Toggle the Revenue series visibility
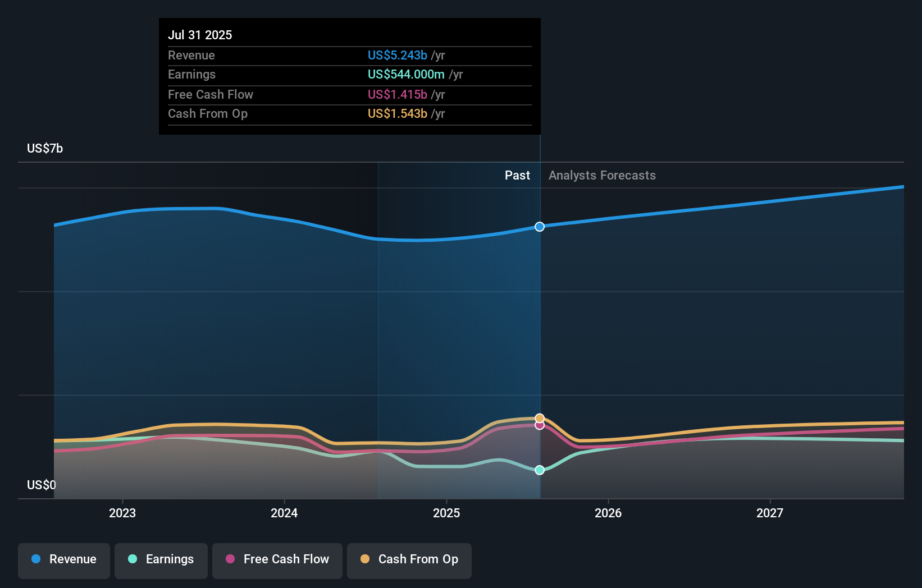922x588 pixels. [63, 561]
